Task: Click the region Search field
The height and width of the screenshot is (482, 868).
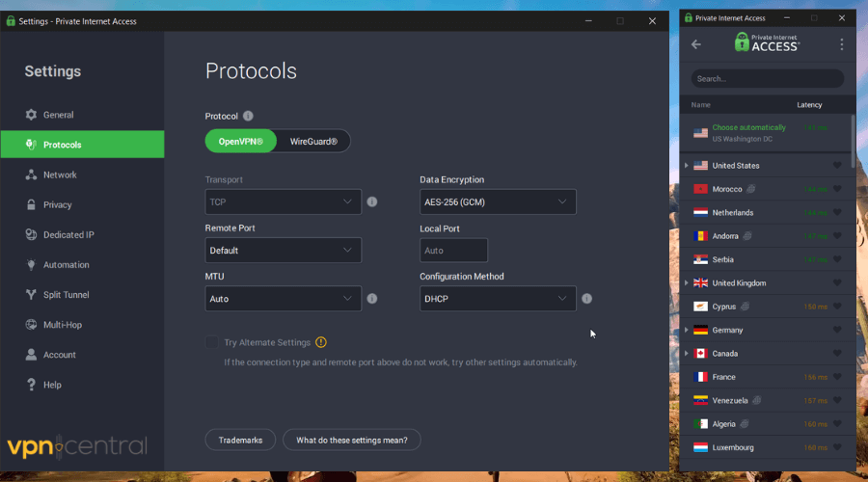Action: pos(767,79)
